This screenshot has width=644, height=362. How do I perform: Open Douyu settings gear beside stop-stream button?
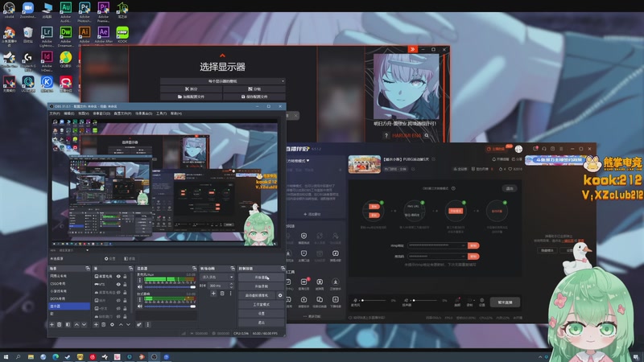481,301
